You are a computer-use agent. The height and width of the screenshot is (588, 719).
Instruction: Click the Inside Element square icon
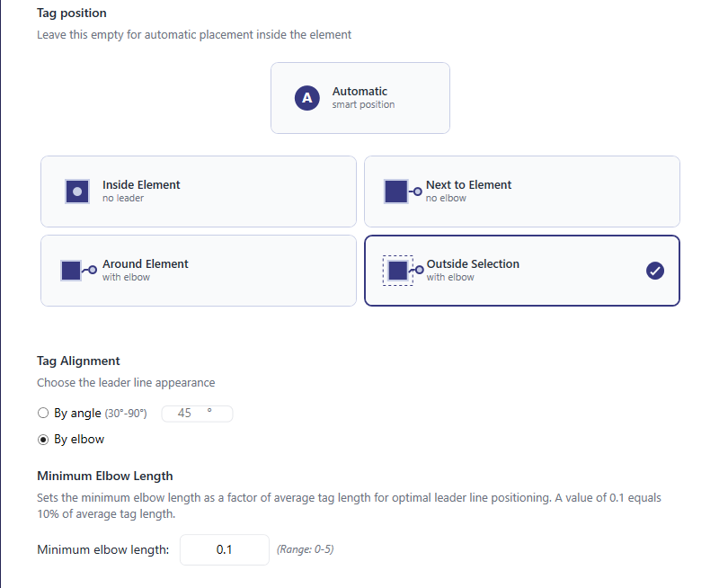[77, 192]
